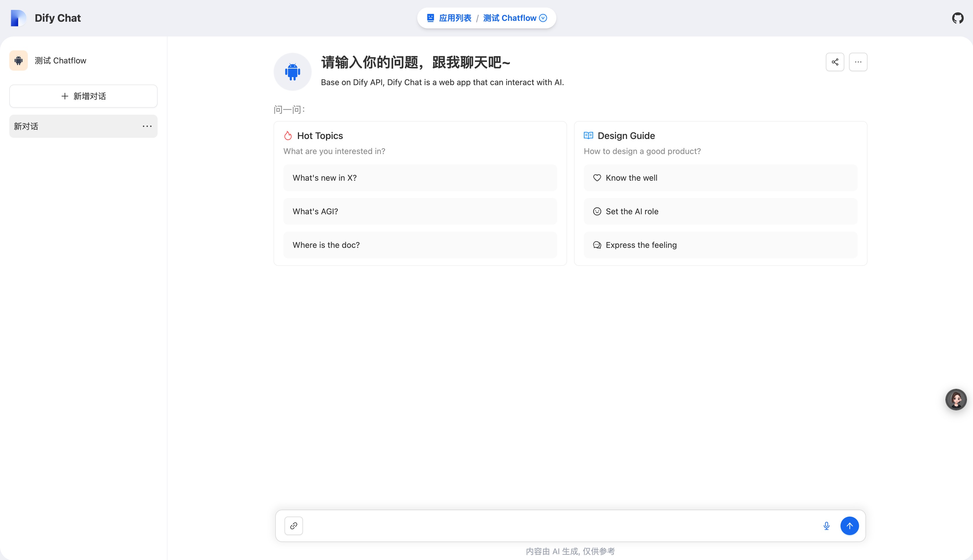Click the user avatar at bottom right
The height and width of the screenshot is (560, 973).
tap(956, 399)
